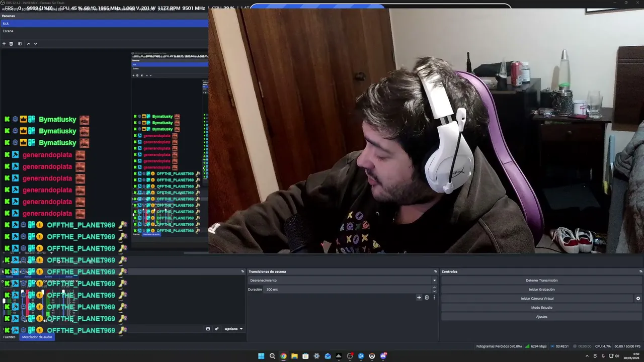Delete the selected scene with trash icon
Image resolution: width=644 pixels, height=362 pixels.
click(11, 44)
